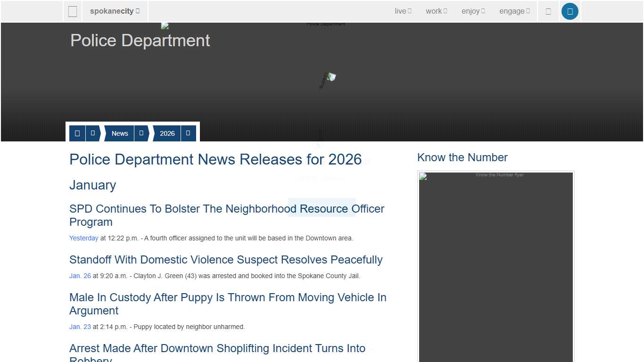Click the Know the Number flyer thumbnail

pyautogui.click(x=496, y=267)
